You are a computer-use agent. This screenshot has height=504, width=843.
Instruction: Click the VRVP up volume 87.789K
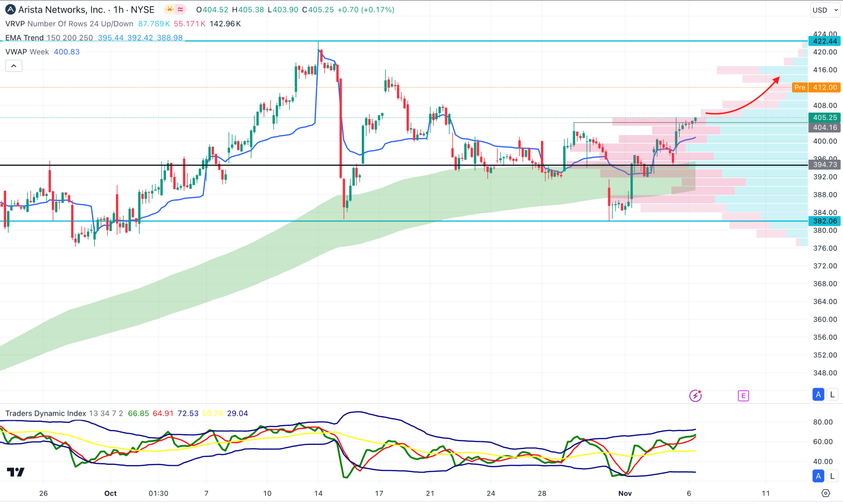tap(154, 24)
